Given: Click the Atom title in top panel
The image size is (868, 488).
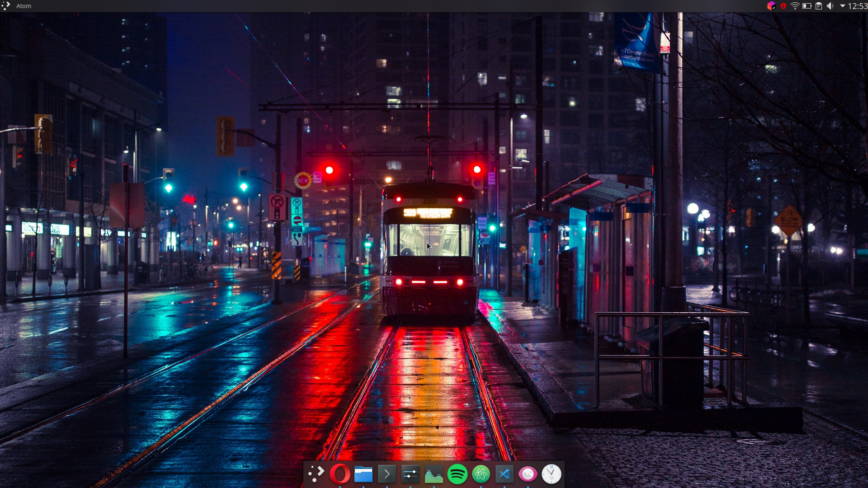Looking at the screenshot, I should [24, 6].
